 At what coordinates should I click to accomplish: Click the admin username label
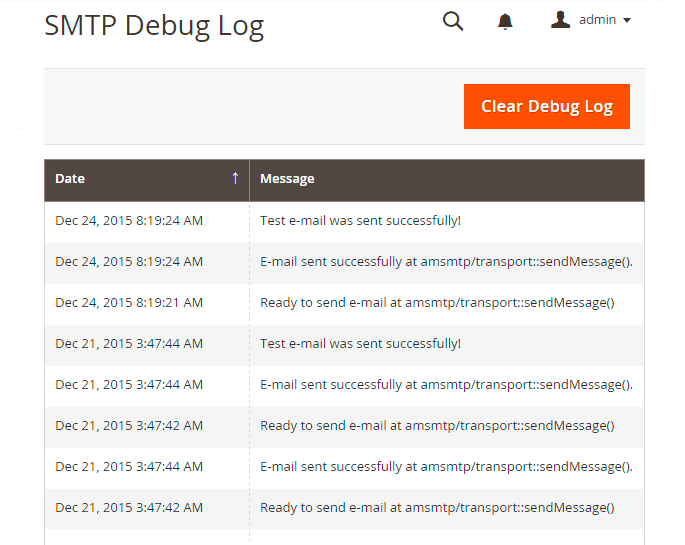[x=598, y=20]
